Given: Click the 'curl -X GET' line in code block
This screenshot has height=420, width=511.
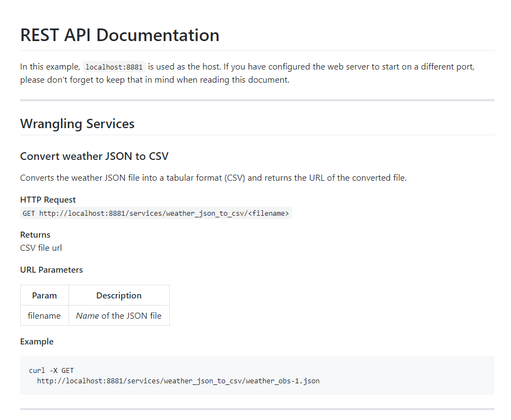Looking at the screenshot, I should [x=51, y=371].
